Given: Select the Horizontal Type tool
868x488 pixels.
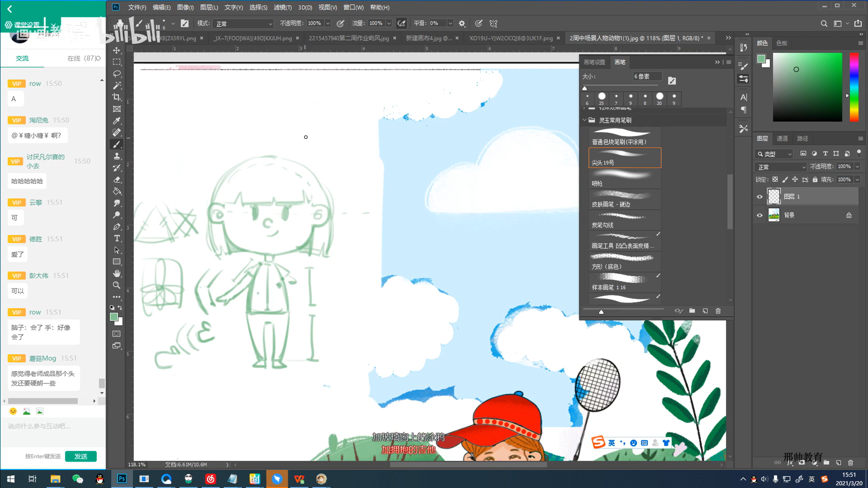Looking at the screenshot, I should pyautogui.click(x=117, y=238).
